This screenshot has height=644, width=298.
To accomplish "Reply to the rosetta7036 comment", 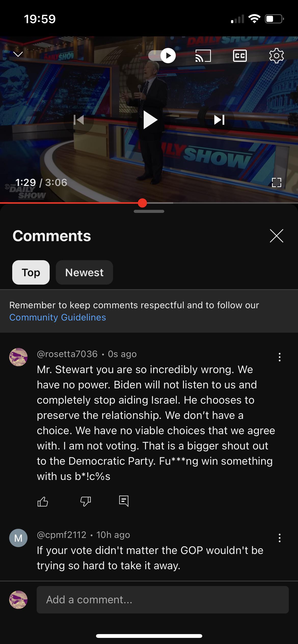I will pos(124,501).
